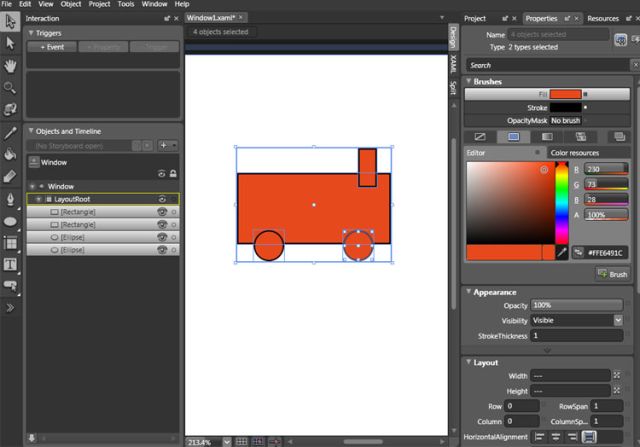Toggle visibility of the last Ellipse
Screen dimensions: 640x447
(160, 249)
